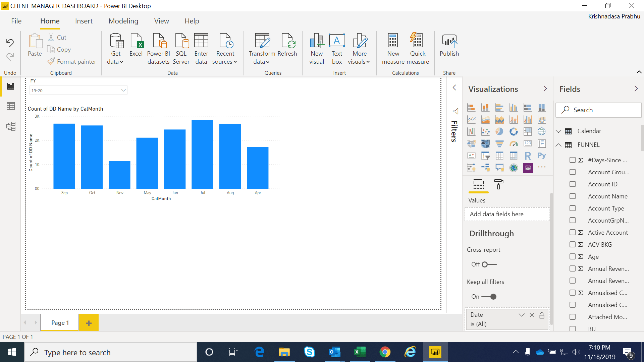Select the globe map visual
The image size is (644, 362).
point(542,132)
